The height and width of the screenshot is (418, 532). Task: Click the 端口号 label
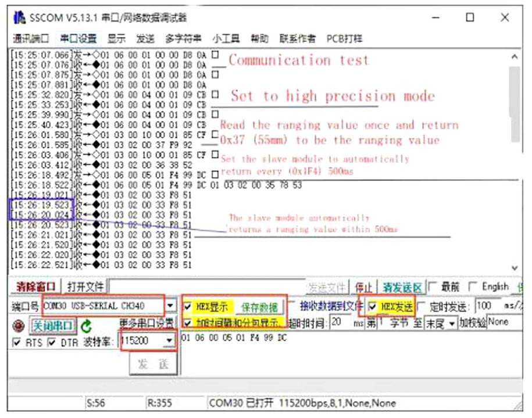click(x=25, y=307)
